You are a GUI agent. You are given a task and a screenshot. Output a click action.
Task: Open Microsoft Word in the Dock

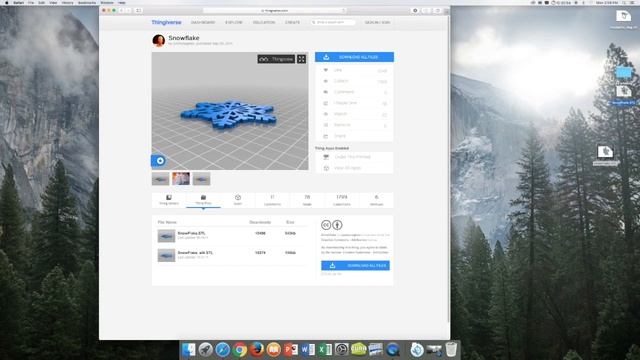(308, 350)
